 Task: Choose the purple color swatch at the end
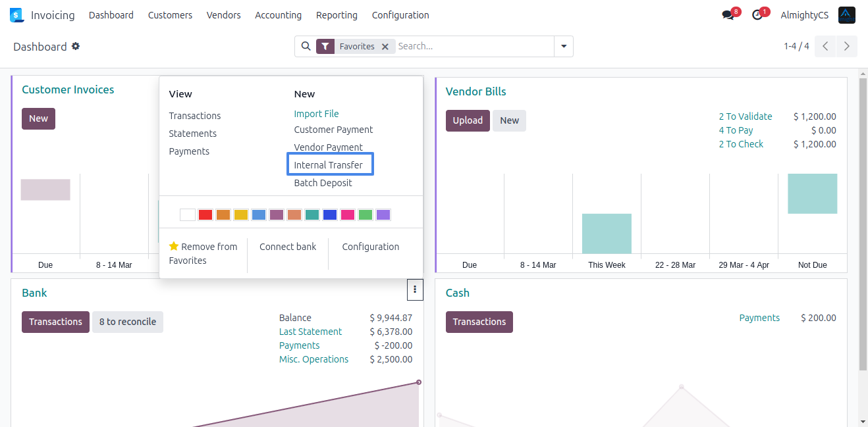[383, 214]
